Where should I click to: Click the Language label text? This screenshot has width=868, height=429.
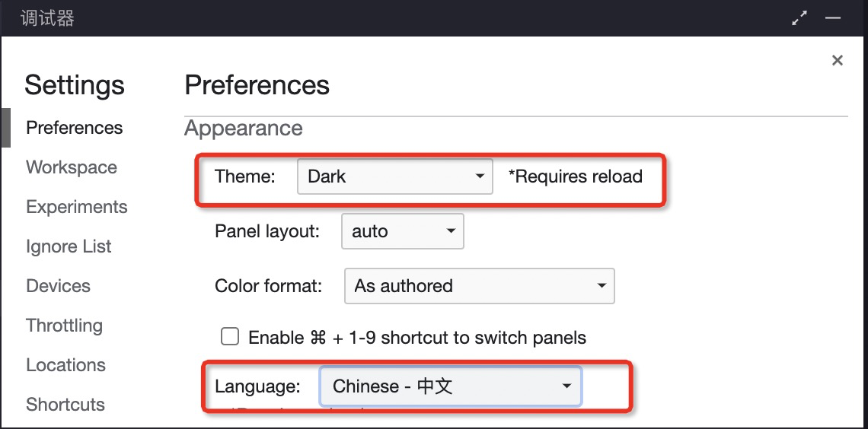point(257,386)
